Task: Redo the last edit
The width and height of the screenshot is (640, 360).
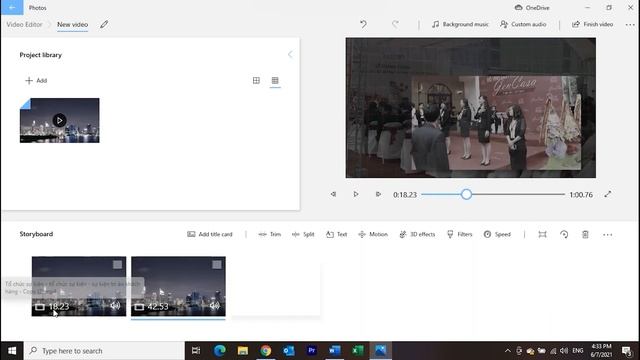Action: tap(395, 24)
